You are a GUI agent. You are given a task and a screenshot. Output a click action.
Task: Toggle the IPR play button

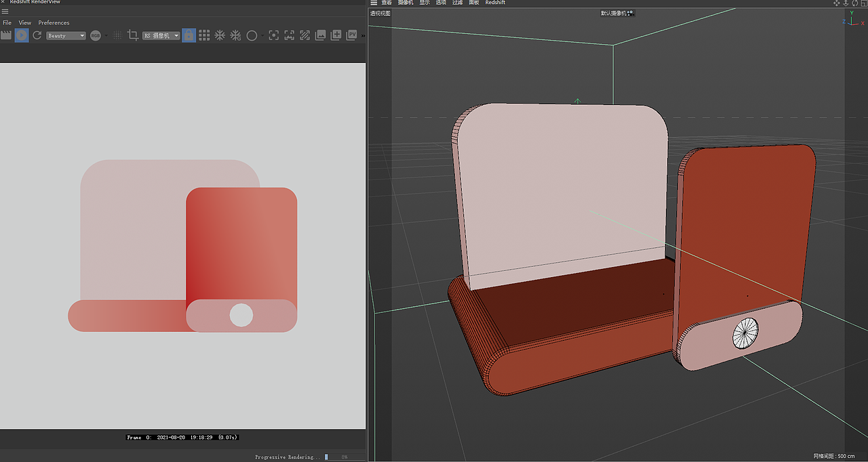coord(22,35)
